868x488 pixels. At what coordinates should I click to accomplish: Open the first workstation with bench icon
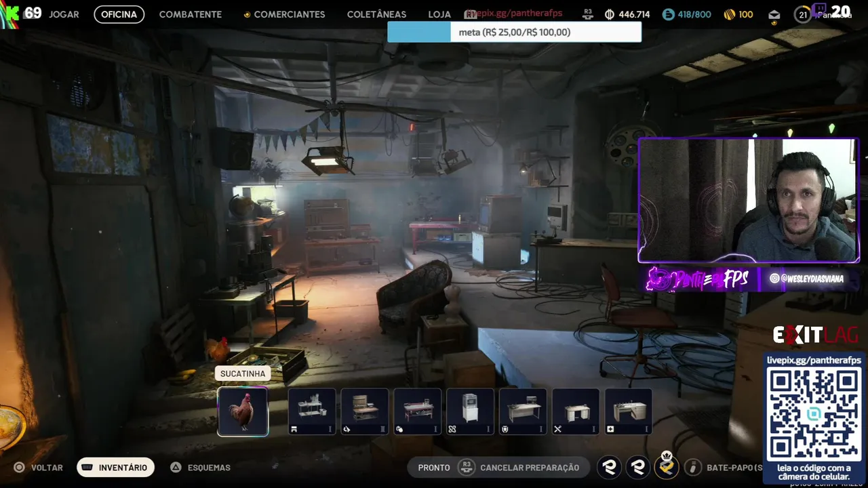coord(312,411)
